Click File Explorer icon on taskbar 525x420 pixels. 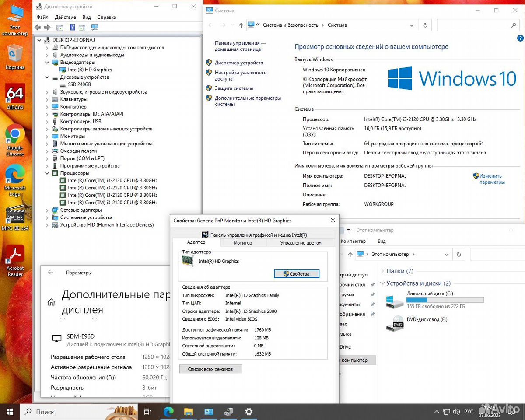point(189,412)
